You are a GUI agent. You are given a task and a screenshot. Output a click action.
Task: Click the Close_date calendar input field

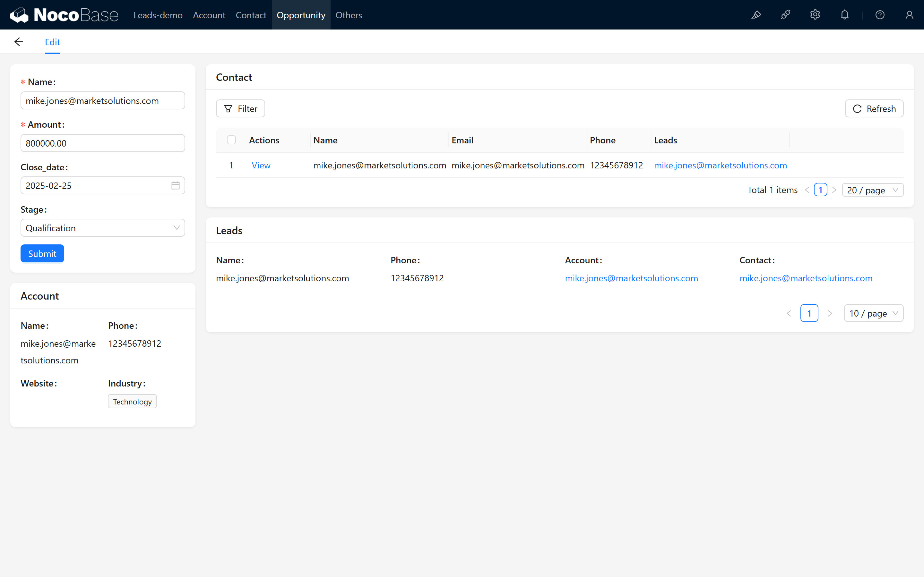[102, 185]
